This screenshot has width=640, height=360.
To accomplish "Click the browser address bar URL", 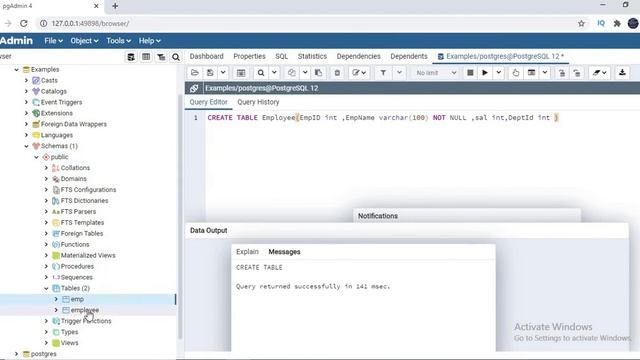I will pos(90,24).
